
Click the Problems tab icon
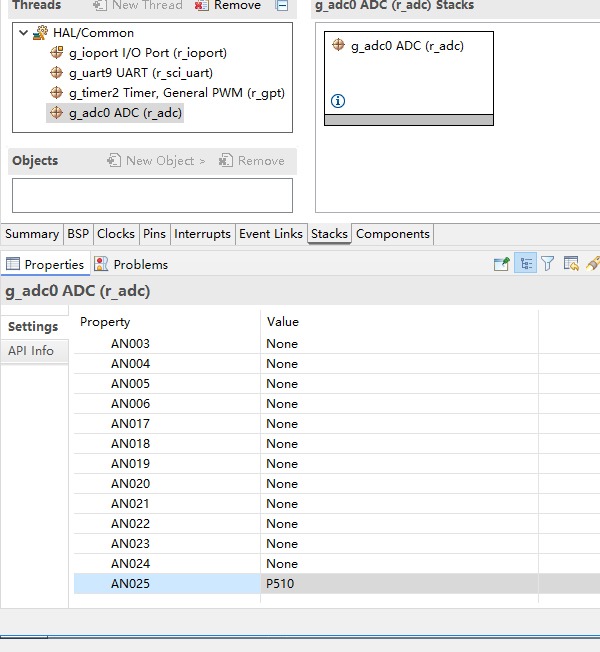101,264
